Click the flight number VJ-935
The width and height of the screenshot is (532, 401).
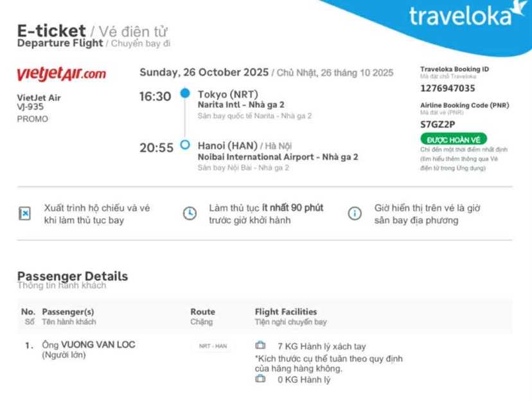(x=30, y=107)
